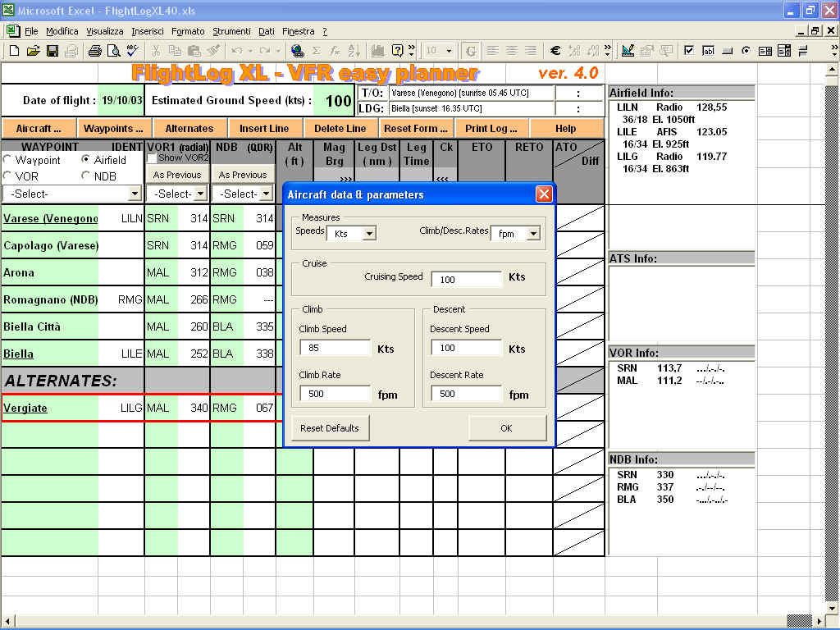840x630 pixels.
Task: Open the NDB -Select- dropdown
Action: [267, 194]
